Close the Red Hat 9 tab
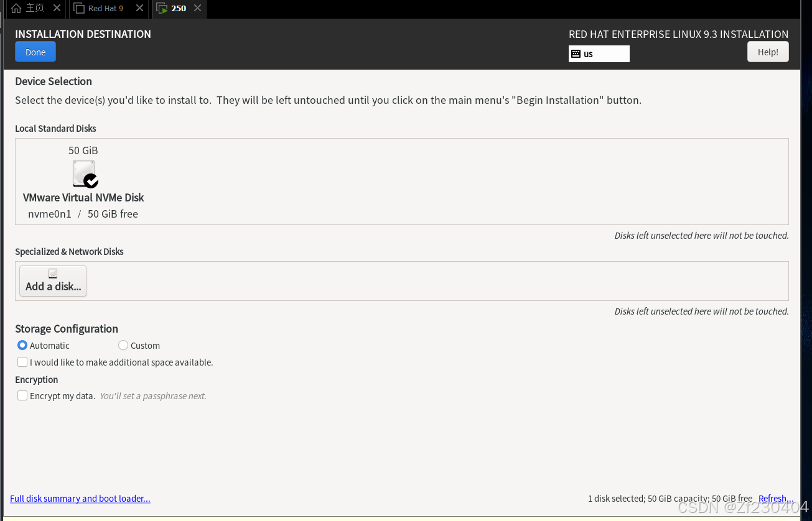The image size is (812, 521). tap(139, 8)
